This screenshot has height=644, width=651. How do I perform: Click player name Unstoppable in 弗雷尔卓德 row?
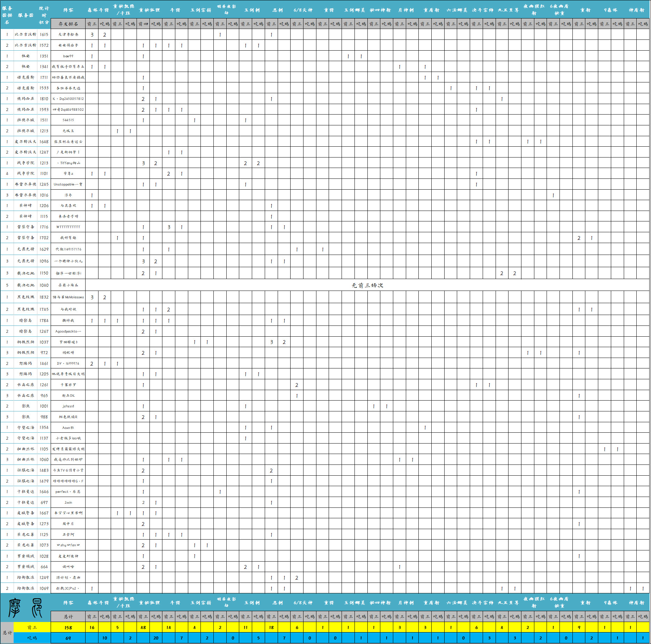(68, 184)
